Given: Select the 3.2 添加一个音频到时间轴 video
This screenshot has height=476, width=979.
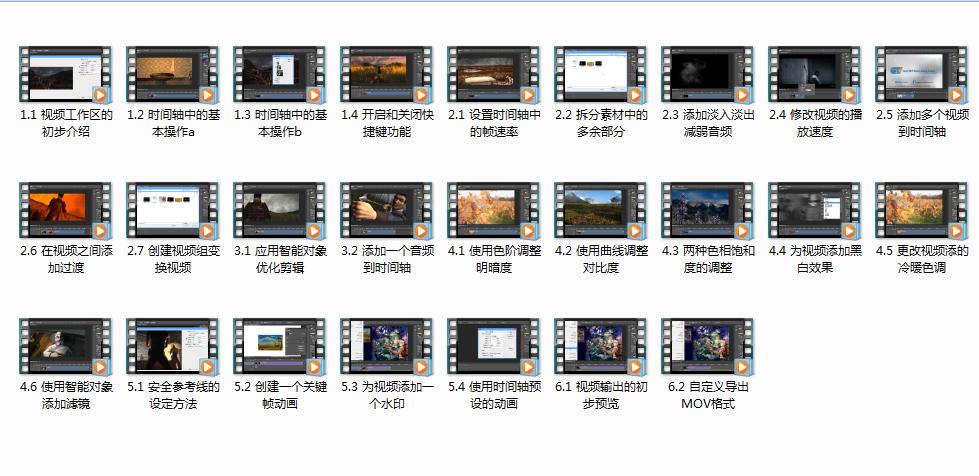Looking at the screenshot, I should tap(387, 211).
